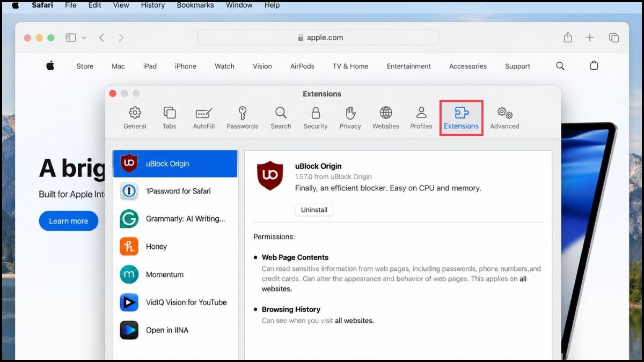This screenshot has width=644, height=362.
Task: Open the Watch link on apple.com
Action: 224,67
